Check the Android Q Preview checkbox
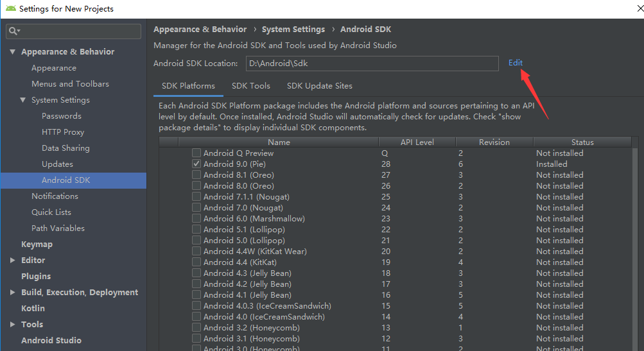 (196, 153)
